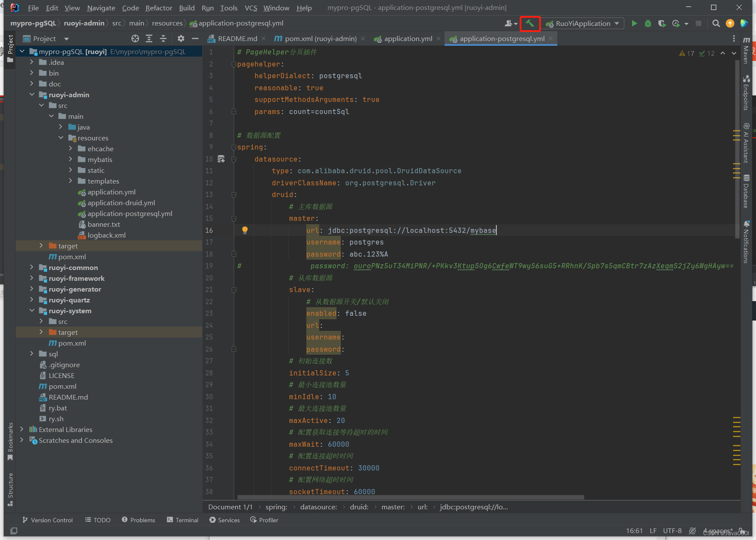Open the RuoYiApplication run configuration dropdown
Screen dimensions: 756x540
(x=583, y=23)
